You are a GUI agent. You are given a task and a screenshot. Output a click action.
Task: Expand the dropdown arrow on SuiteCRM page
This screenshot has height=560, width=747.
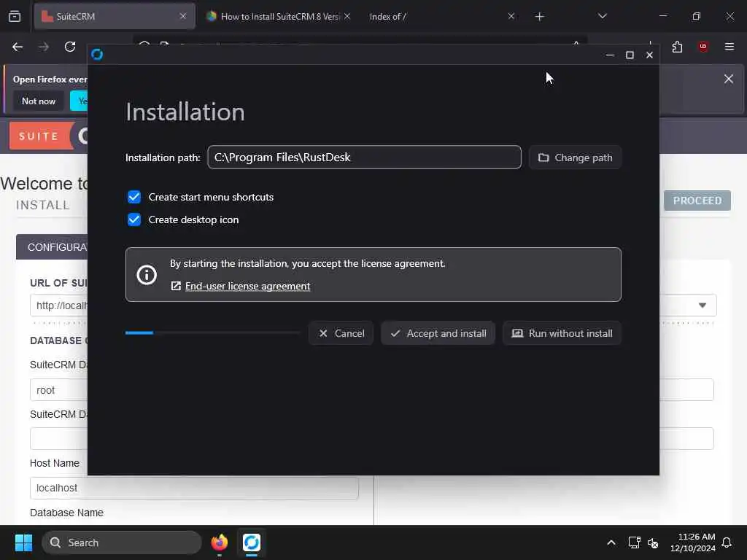tap(703, 306)
